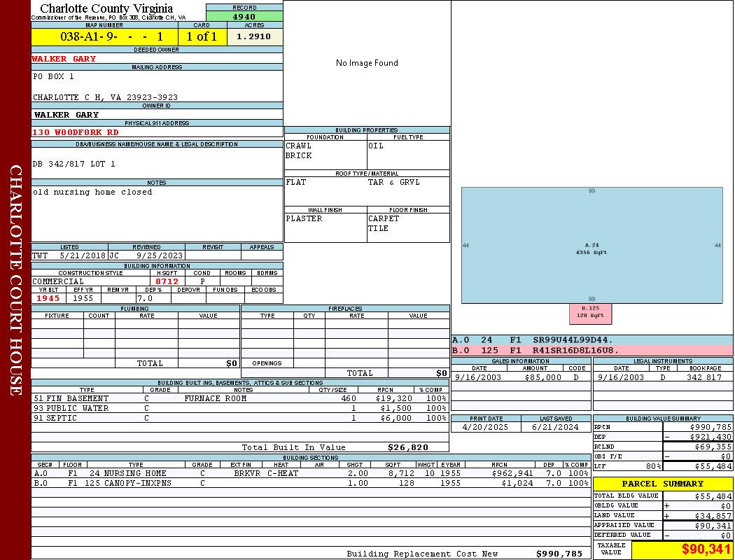Select the pink B.125 canopy sketch block
This screenshot has height=560, width=735.
click(590, 313)
